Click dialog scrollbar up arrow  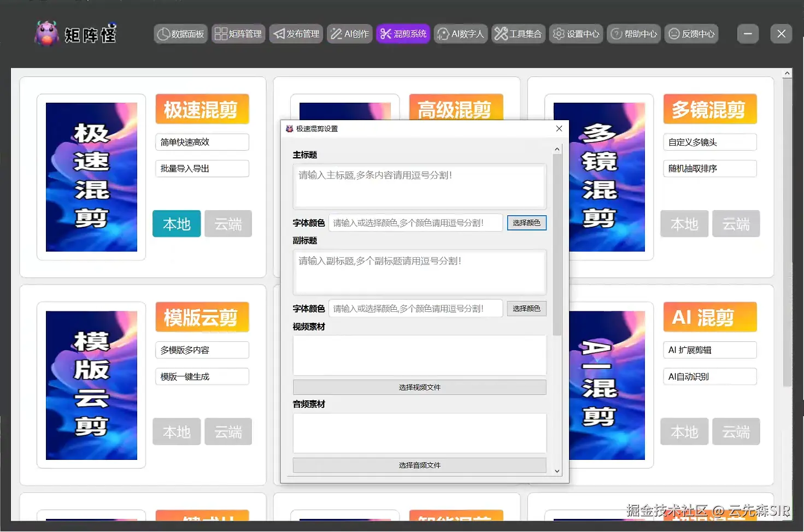click(x=557, y=149)
